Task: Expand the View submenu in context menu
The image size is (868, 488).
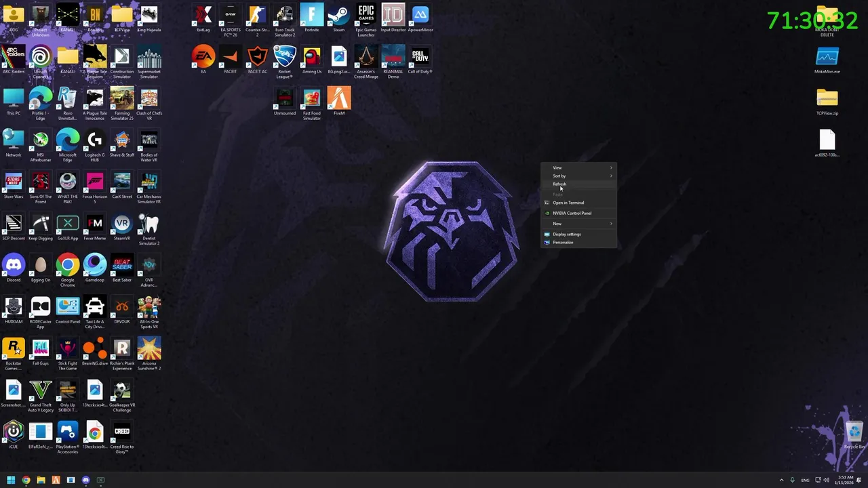Action: 579,167
